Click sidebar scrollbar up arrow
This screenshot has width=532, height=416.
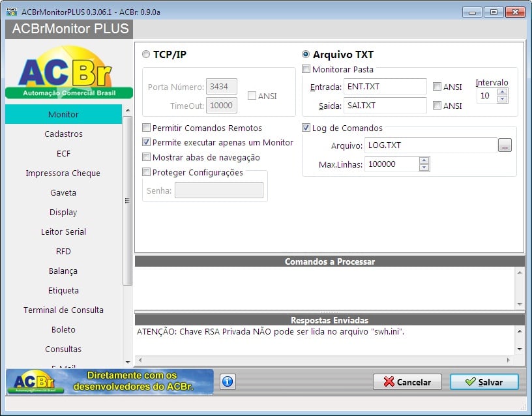128,110
